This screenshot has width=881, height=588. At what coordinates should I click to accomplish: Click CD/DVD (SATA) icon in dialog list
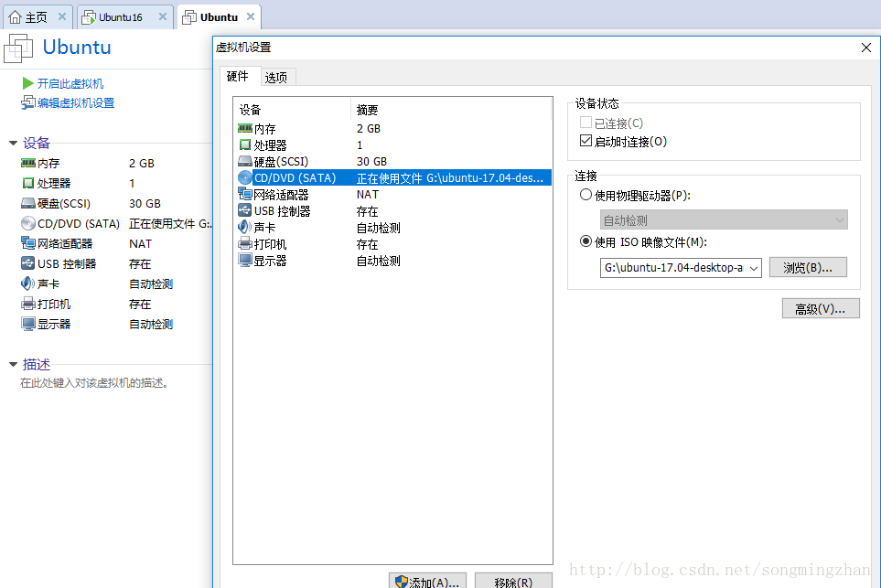pos(245,178)
